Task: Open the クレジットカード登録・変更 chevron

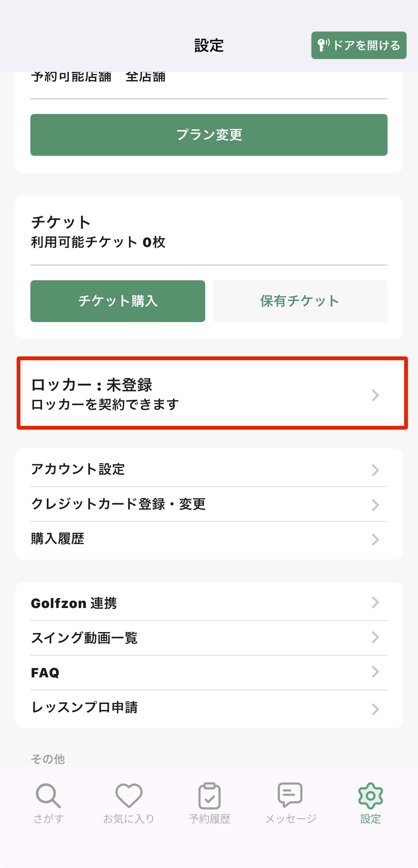Action: coord(375,505)
